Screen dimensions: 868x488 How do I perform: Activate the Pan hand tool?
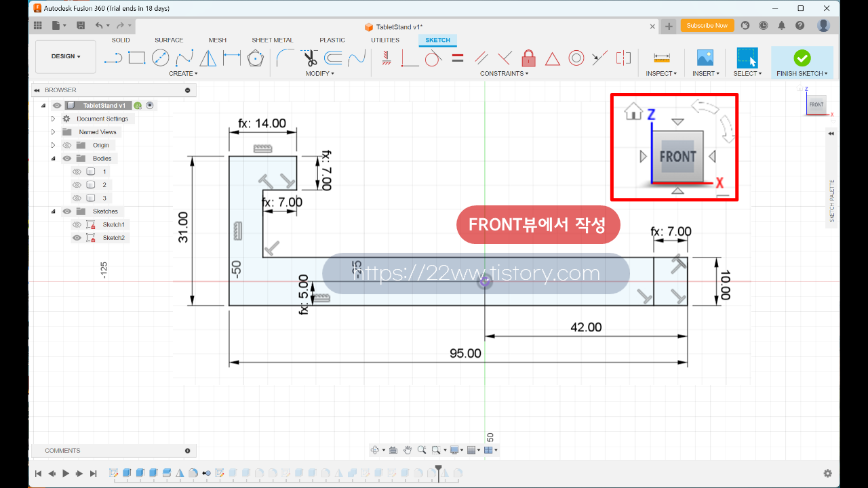(x=408, y=450)
